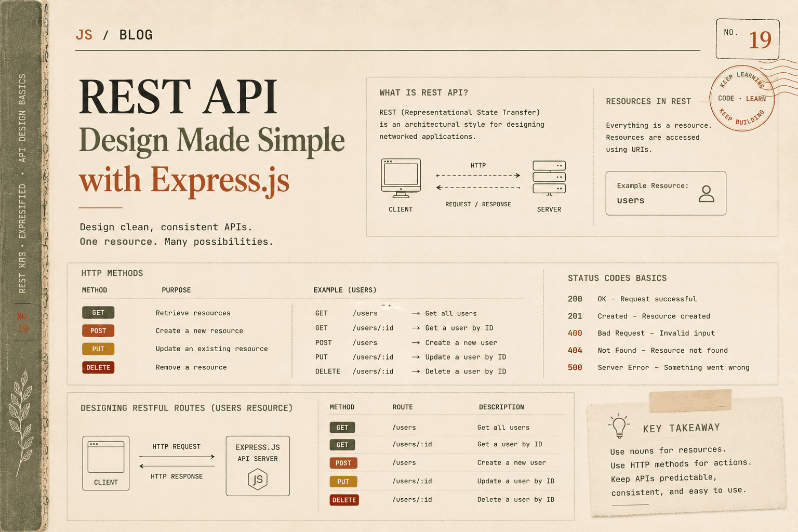Click the Express.js API Server box

tap(258, 466)
